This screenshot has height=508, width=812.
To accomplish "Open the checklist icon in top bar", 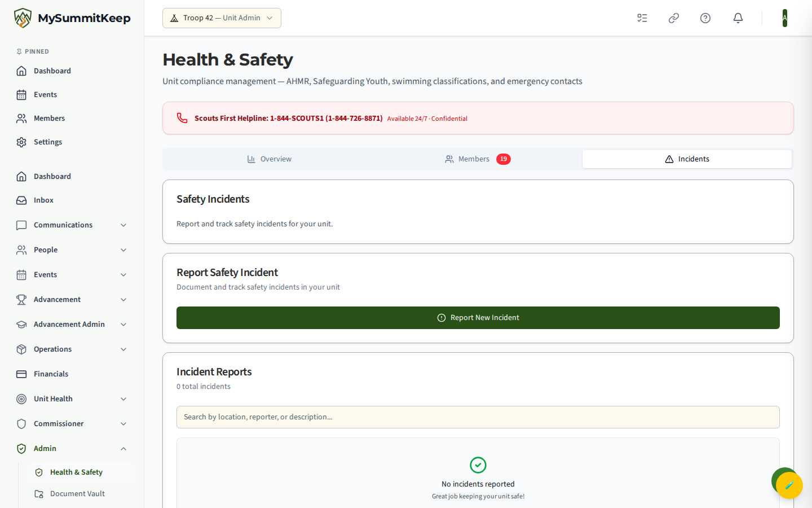I will (642, 18).
